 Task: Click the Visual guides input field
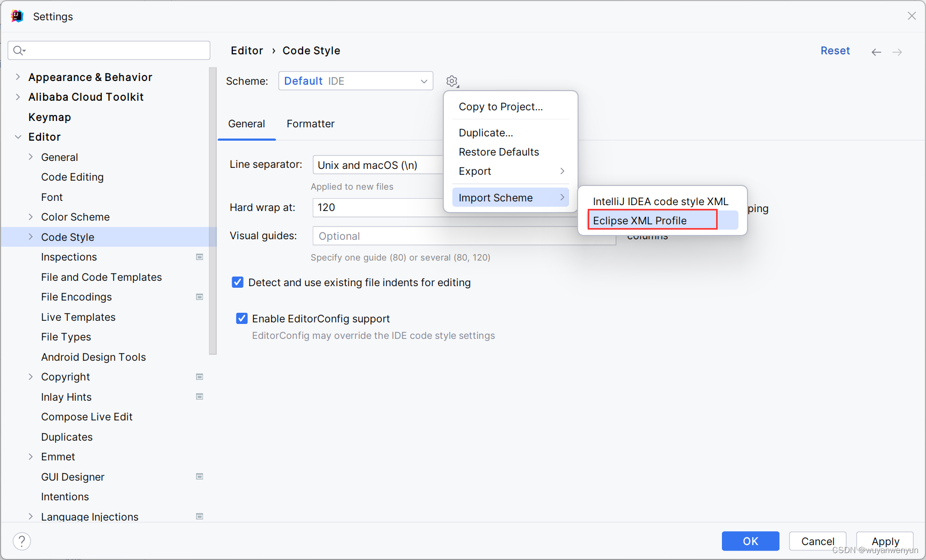click(464, 236)
